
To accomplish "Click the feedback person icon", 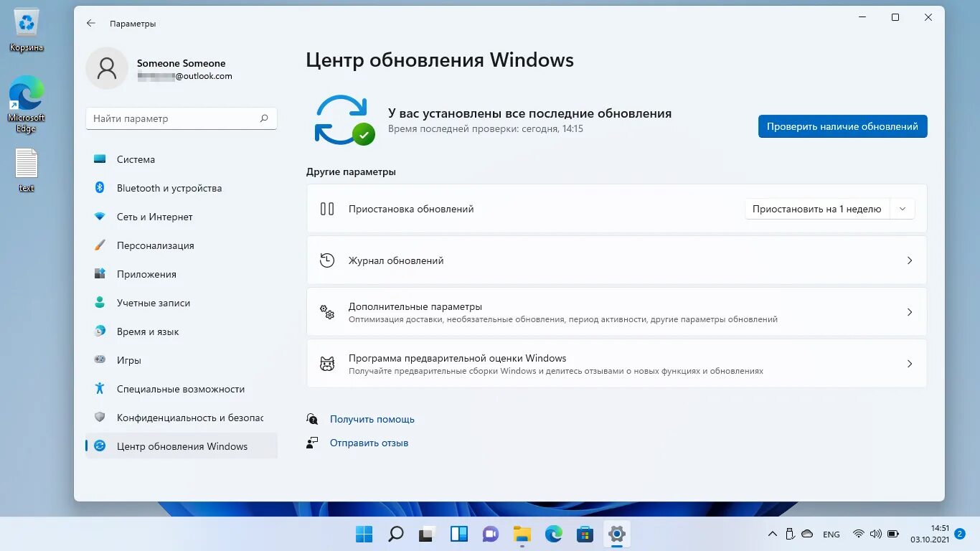I will [312, 443].
